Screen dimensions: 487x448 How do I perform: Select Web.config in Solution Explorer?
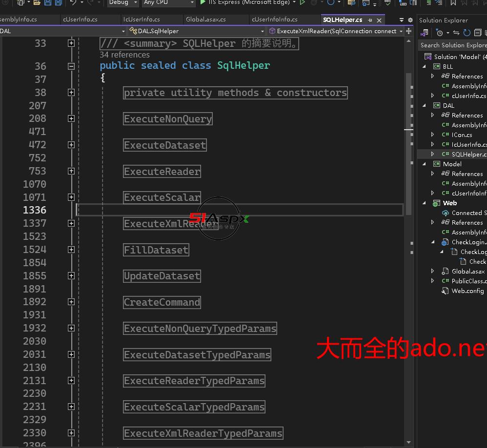[x=467, y=291]
